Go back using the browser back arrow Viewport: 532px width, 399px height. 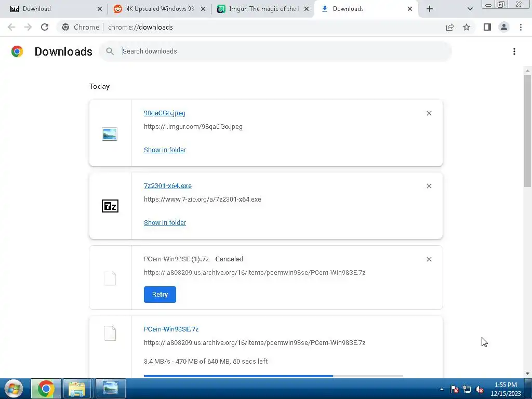click(11, 27)
